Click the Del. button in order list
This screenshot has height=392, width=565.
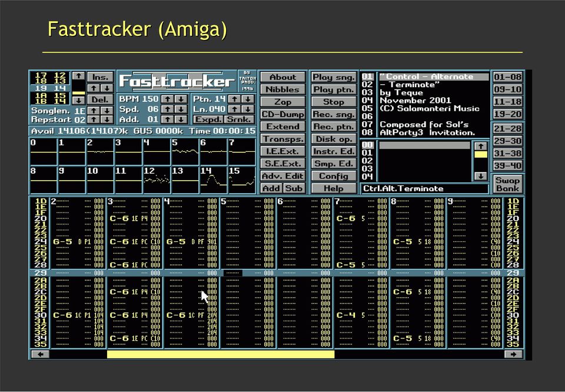point(100,99)
